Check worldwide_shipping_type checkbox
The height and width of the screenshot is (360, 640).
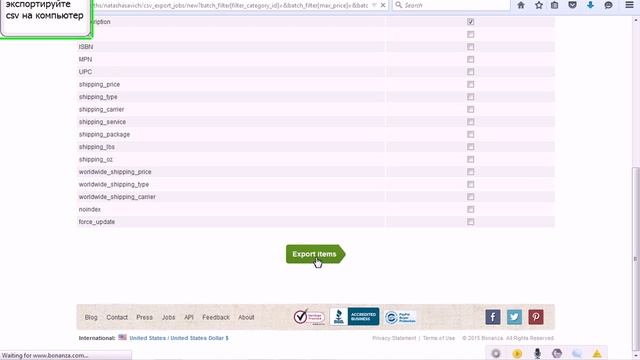pos(471,184)
